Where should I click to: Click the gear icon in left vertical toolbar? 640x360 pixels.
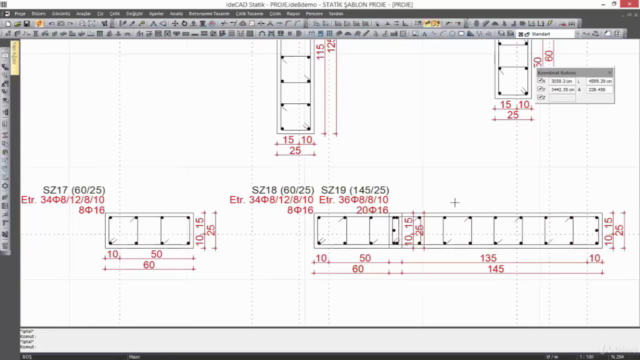pos(5,186)
